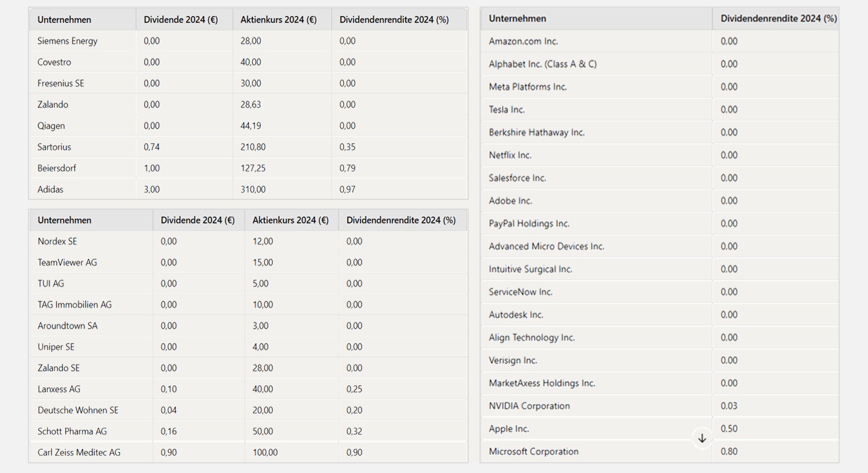Click Carl Zeiss Meditec share price 100,00
Image resolution: width=868 pixels, height=473 pixels.
pyautogui.click(x=265, y=452)
